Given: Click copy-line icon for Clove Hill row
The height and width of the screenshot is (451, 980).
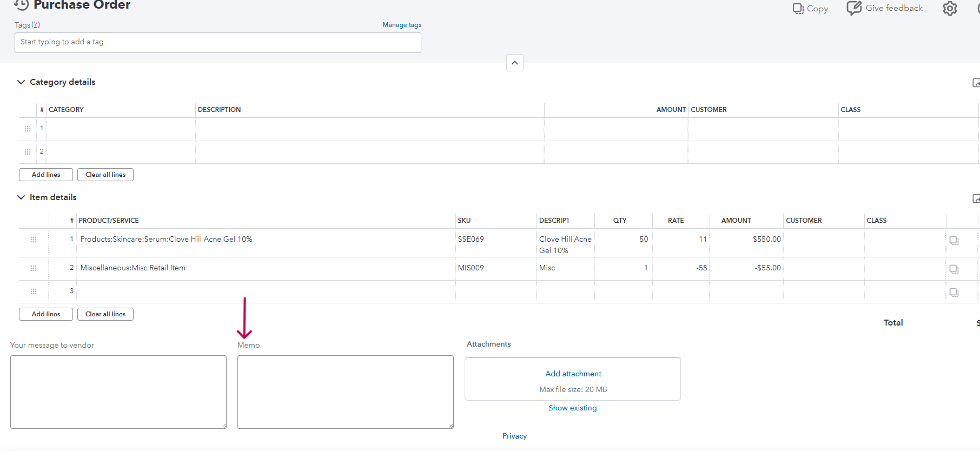Looking at the screenshot, I should [x=953, y=241].
